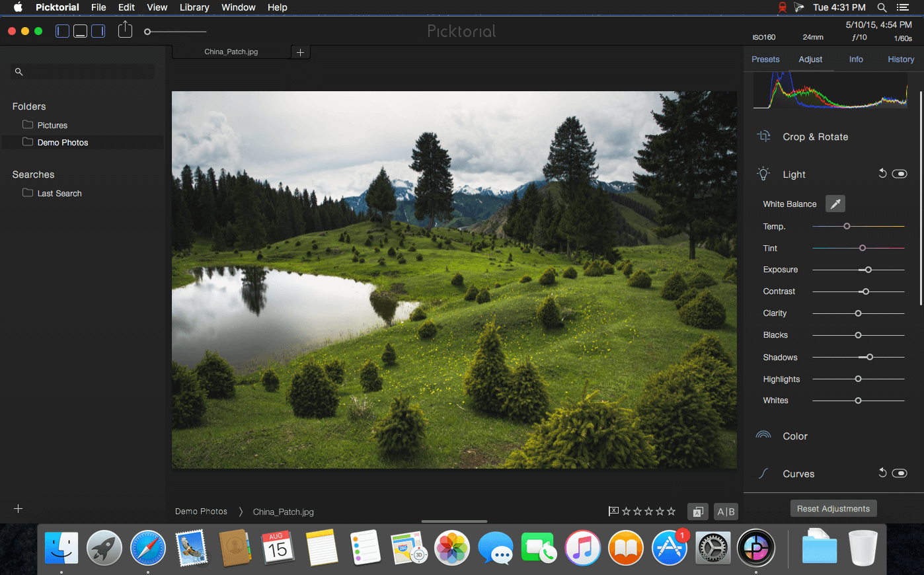Open Photos app from the Dock
This screenshot has width=924, height=575.
(452, 548)
